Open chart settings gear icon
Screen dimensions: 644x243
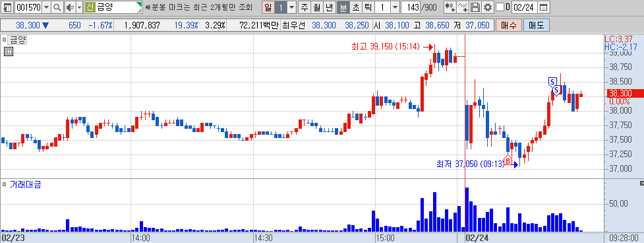pos(488,7)
